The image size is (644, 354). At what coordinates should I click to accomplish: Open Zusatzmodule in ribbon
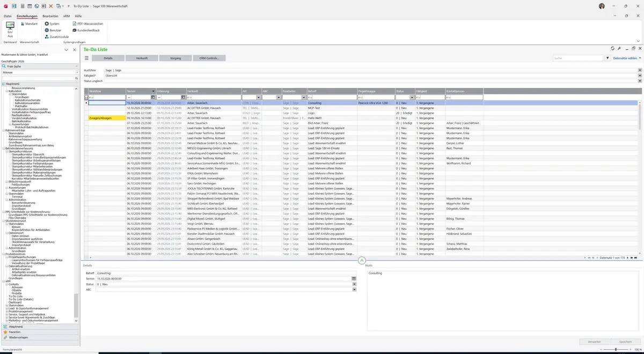coord(57,36)
